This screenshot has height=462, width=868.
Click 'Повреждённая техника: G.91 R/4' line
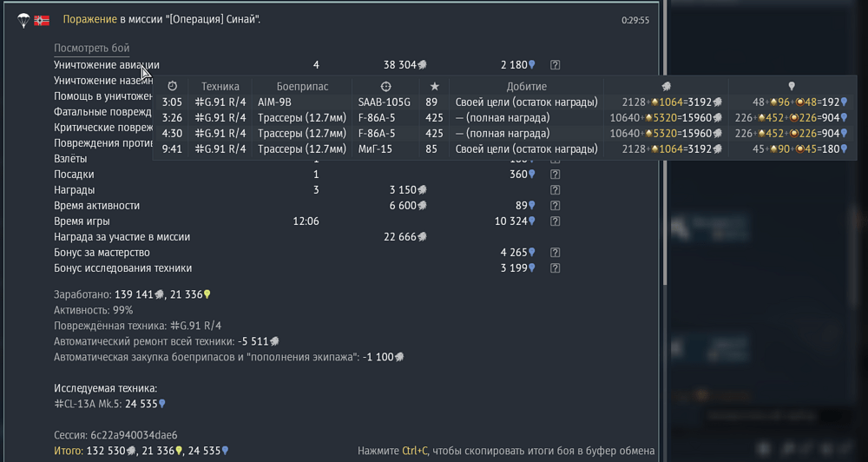coord(138,326)
